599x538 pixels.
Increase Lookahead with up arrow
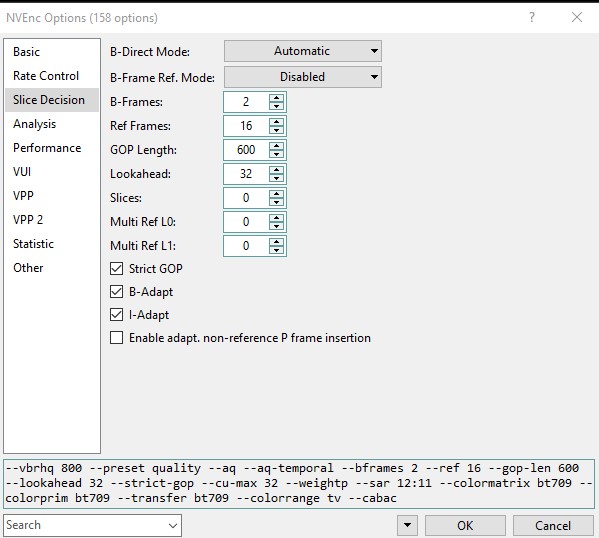coord(276,170)
